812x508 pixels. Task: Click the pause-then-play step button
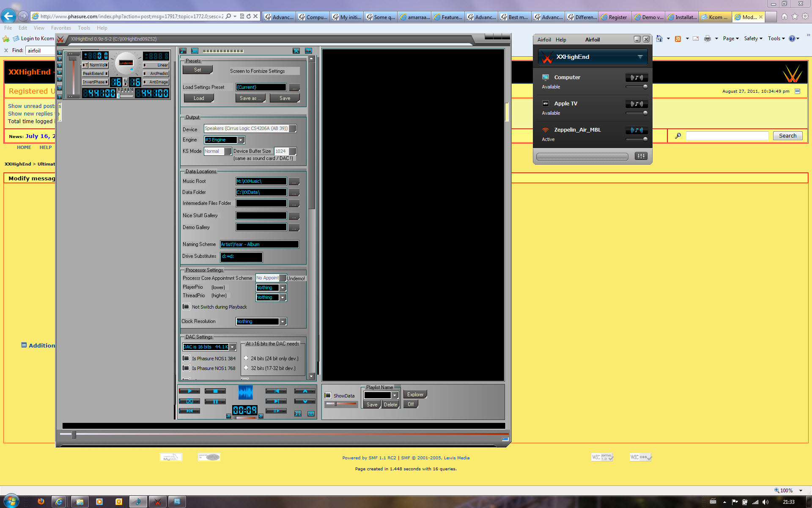tap(276, 411)
